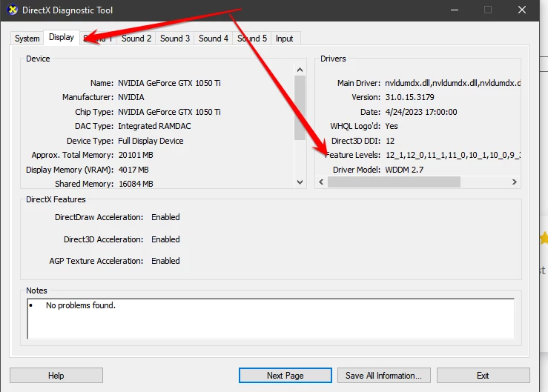Click AGP Texture Acceleration Enabled value
Screen dimensions: 548x392
[x=165, y=261]
